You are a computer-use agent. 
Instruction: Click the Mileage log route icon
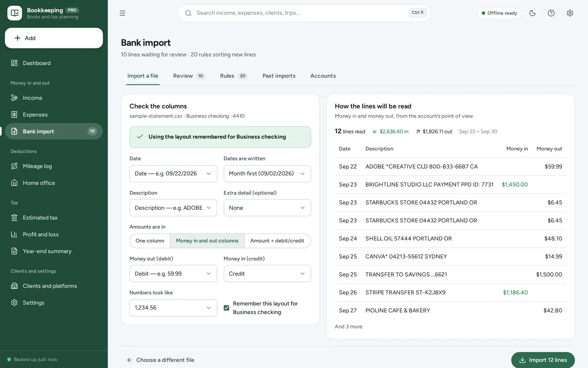click(x=14, y=166)
